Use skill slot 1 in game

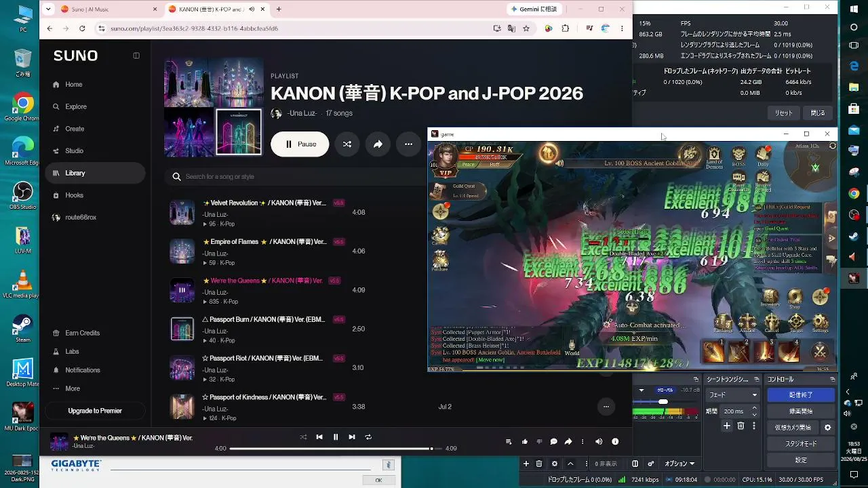coord(713,352)
